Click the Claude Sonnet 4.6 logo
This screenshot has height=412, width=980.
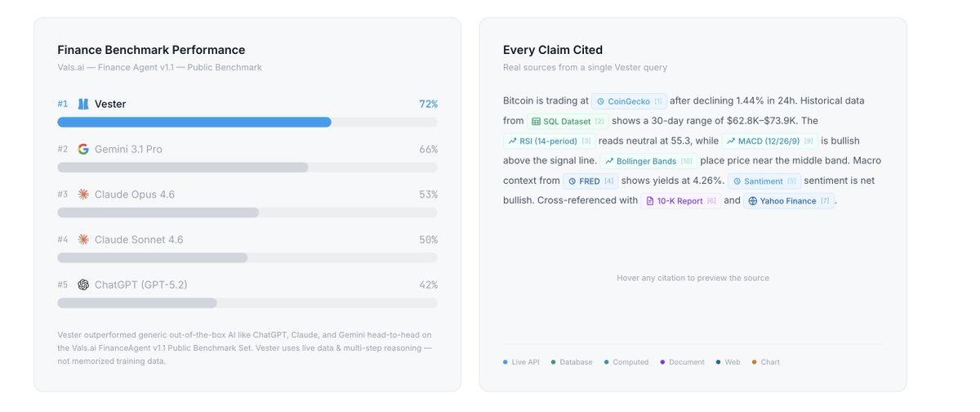click(83, 240)
